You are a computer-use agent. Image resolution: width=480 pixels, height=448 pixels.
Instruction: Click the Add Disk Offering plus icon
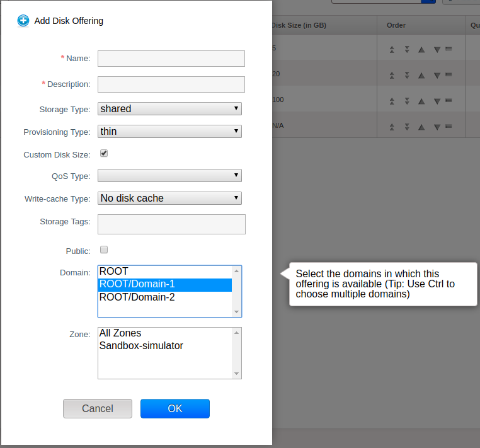(23, 21)
